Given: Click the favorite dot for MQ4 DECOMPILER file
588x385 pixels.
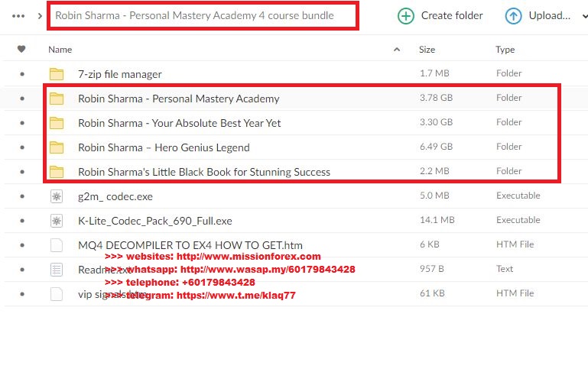Looking at the screenshot, I should [x=22, y=245].
